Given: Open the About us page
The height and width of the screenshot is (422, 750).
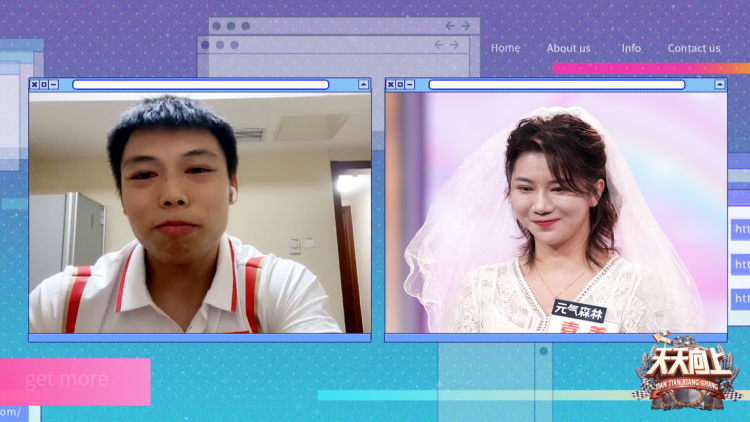Looking at the screenshot, I should tap(568, 48).
